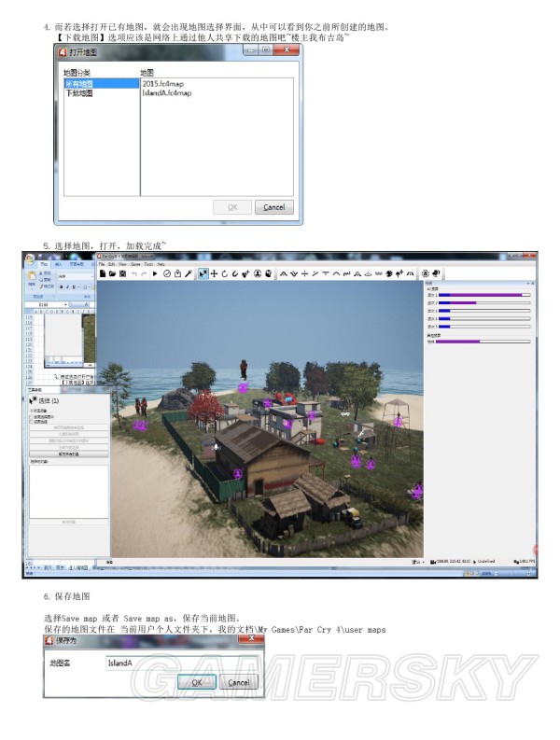560x740 pixels.
Task: Click the enabled button above selected objects list
Action: pos(69,454)
